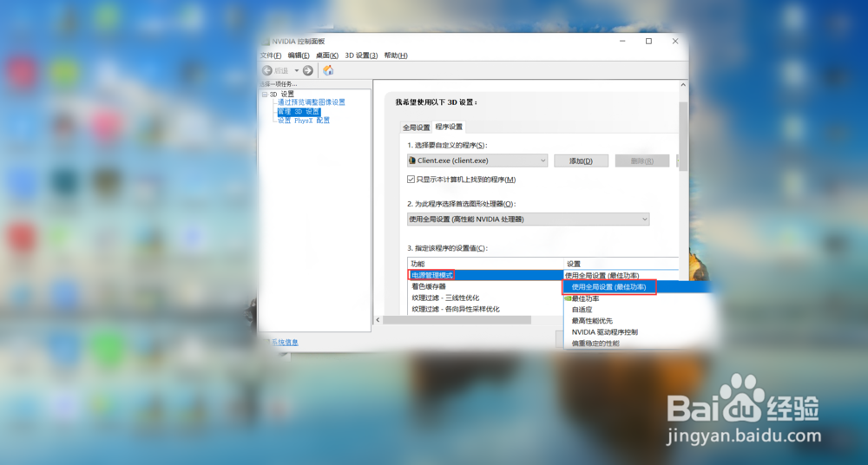Open the back history dropdown arrow
This screenshot has height=465, width=868.
[x=296, y=70]
